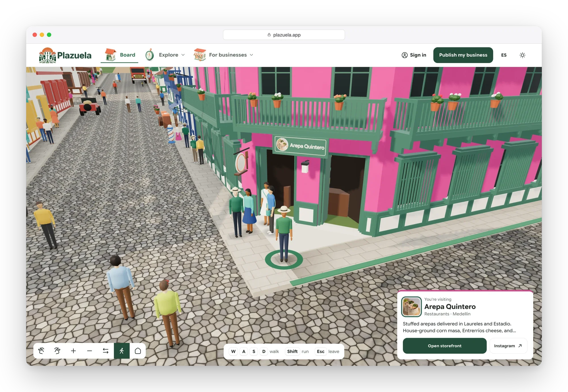Click the market stall icon by For businesses
Image resolution: width=568 pixels, height=392 pixels.
coord(200,55)
